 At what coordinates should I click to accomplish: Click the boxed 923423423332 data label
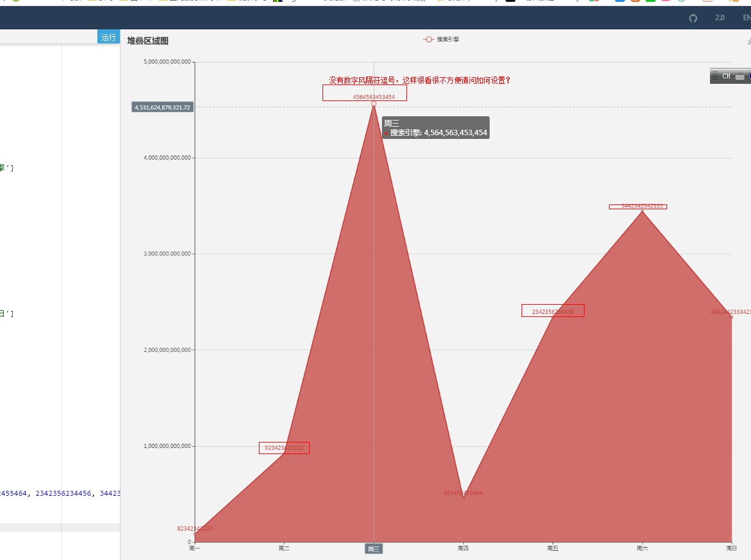point(284,447)
